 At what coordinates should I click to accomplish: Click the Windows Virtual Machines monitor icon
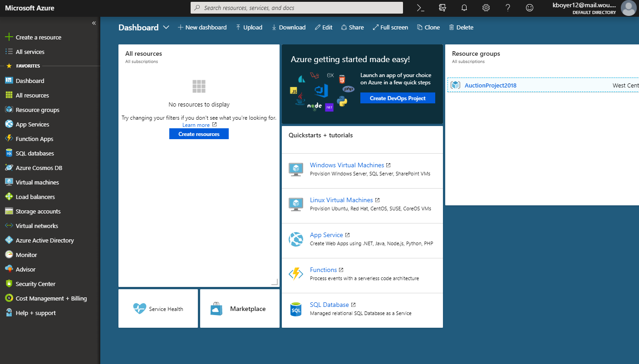click(x=296, y=170)
